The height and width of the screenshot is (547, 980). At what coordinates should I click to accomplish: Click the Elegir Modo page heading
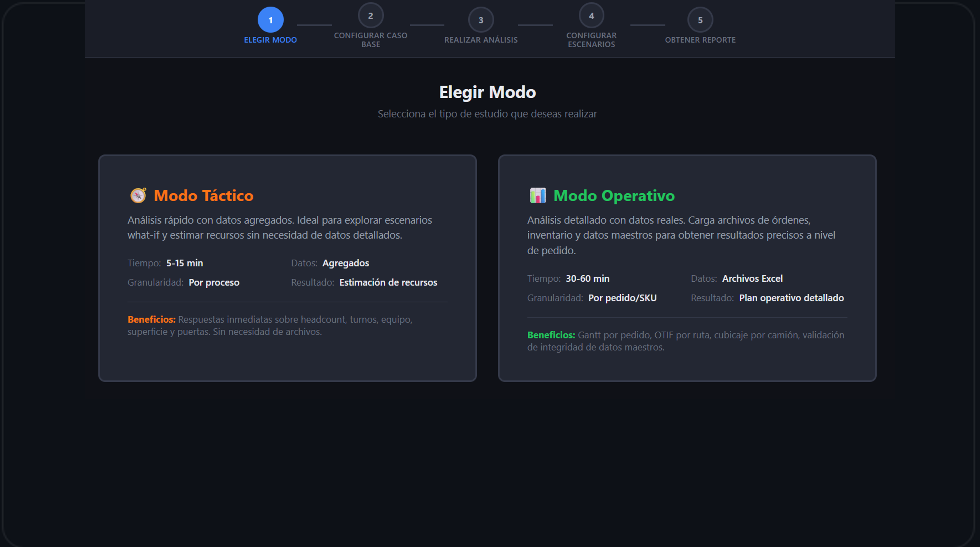487,92
